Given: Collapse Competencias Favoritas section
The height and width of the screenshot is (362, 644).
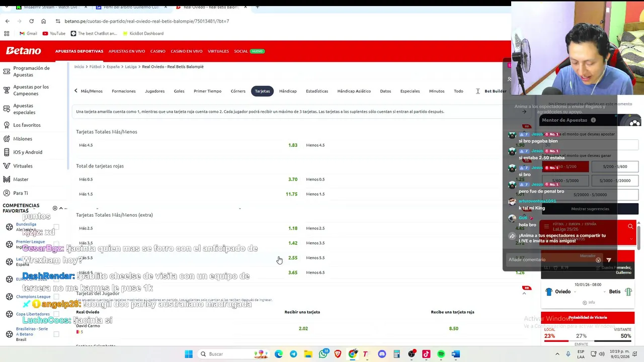Looking at the screenshot, I should 61,208.
